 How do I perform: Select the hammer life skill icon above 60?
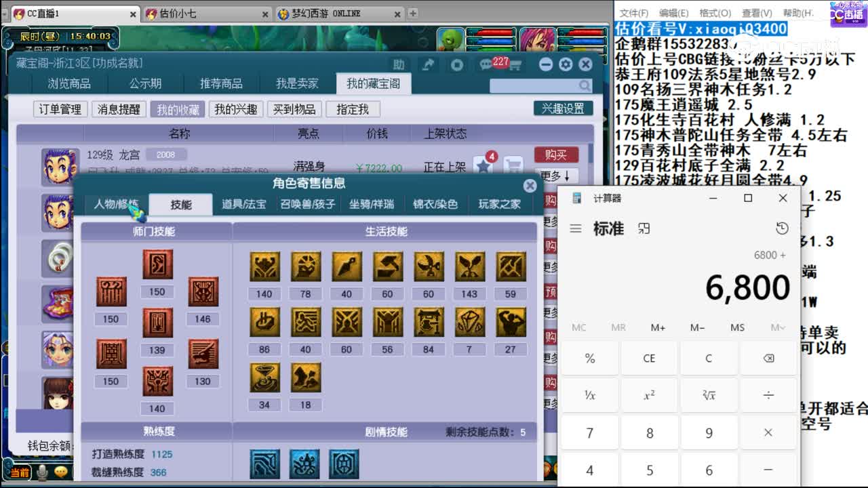tap(388, 267)
